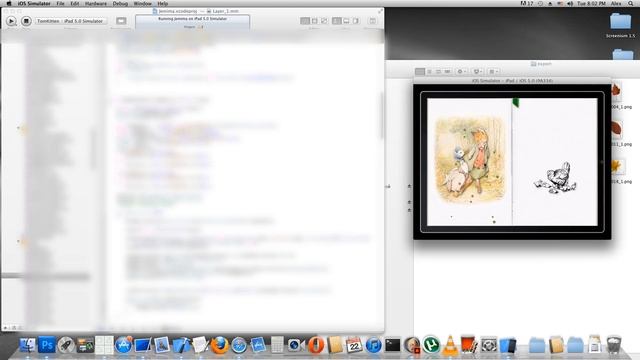Open Launchpad rocket icon in Dock
The height and width of the screenshot is (360, 640).
66,345
